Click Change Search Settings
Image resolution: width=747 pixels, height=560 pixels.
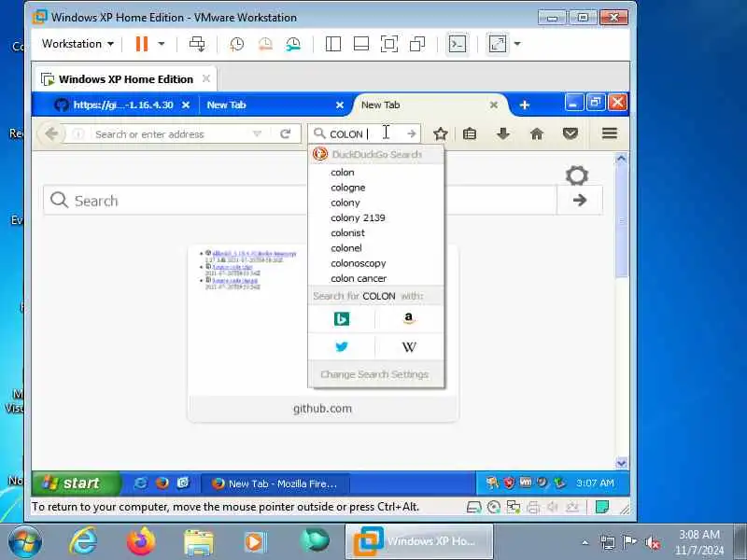point(374,374)
